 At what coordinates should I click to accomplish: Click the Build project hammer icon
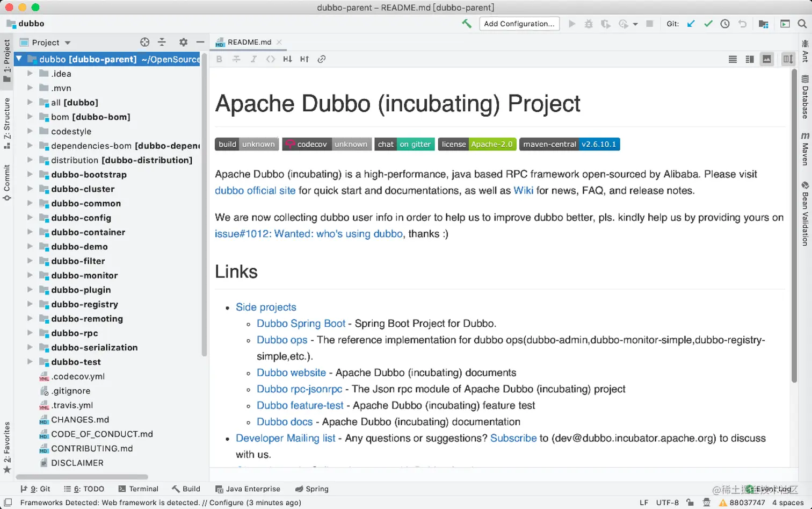(x=467, y=24)
